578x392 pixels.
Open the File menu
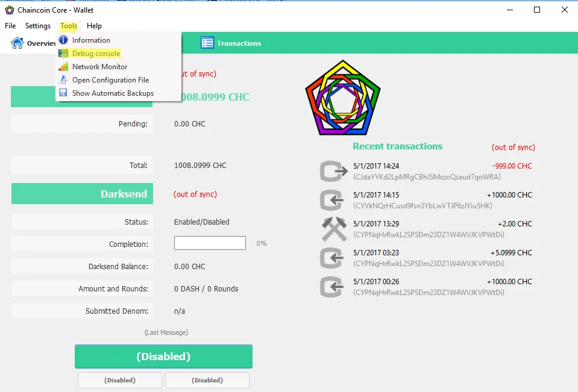(x=10, y=26)
